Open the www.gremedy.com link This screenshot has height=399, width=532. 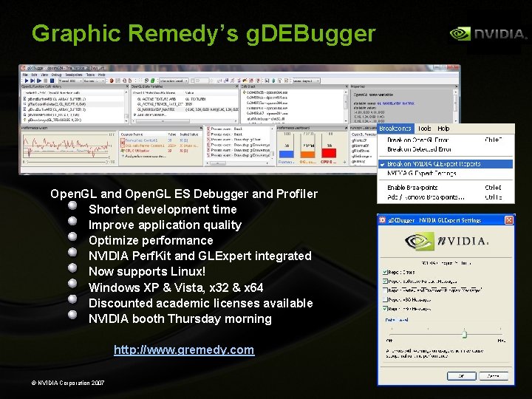[184, 349]
